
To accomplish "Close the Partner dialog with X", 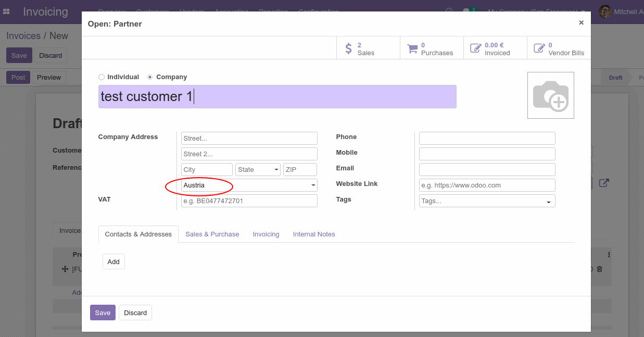I will [581, 22].
